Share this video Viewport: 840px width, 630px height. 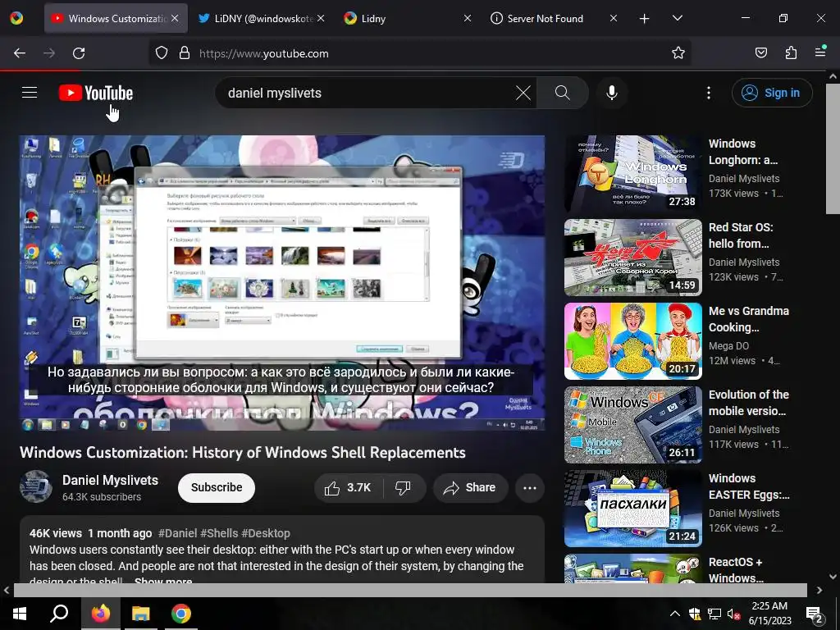pos(470,487)
